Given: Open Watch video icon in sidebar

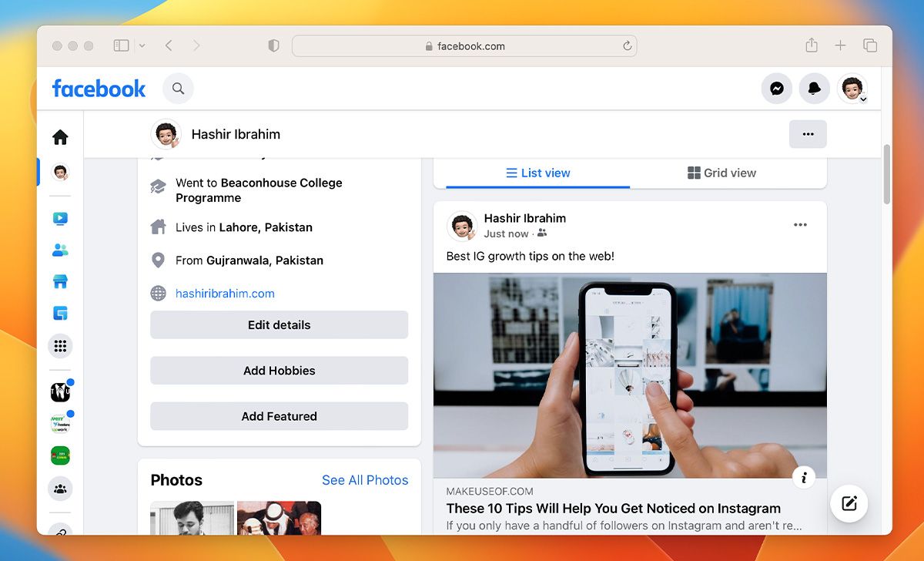Looking at the screenshot, I should point(60,219).
